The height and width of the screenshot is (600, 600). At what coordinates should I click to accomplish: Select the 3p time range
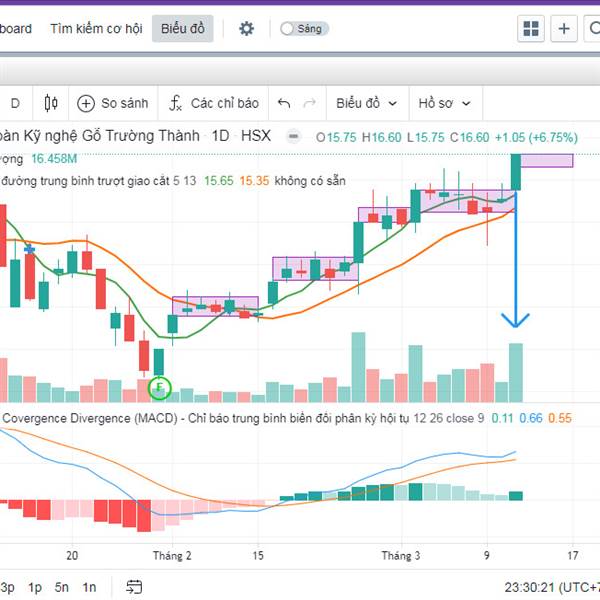(x=7, y=587)
